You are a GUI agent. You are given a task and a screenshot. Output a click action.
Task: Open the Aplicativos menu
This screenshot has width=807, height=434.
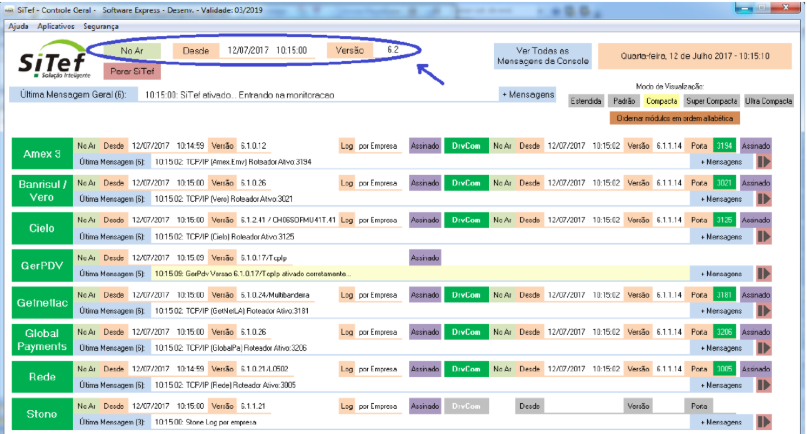56,26
